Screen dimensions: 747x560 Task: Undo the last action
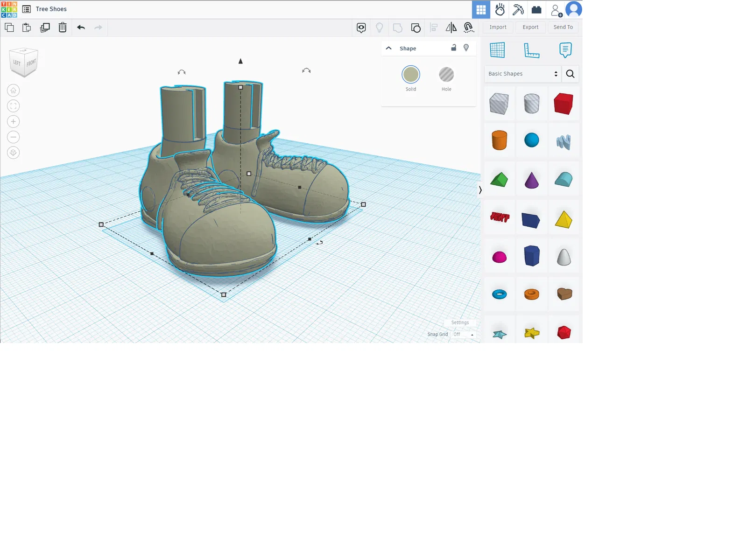[81, 28]
